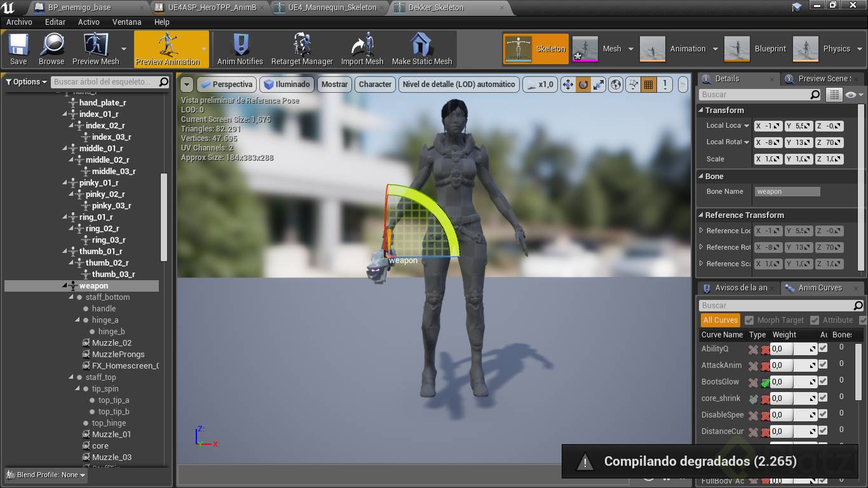The image size is (868, 488).
Task: Toggle auto checkbox for AttackAnim curve
Action: pyautogui.click(x=823, y=365)
